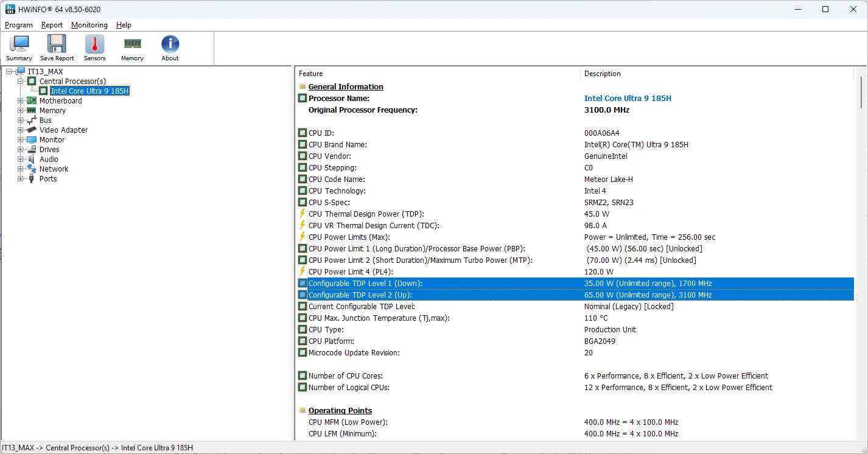Open the Monitoring menu

click(x=89, y=25)
